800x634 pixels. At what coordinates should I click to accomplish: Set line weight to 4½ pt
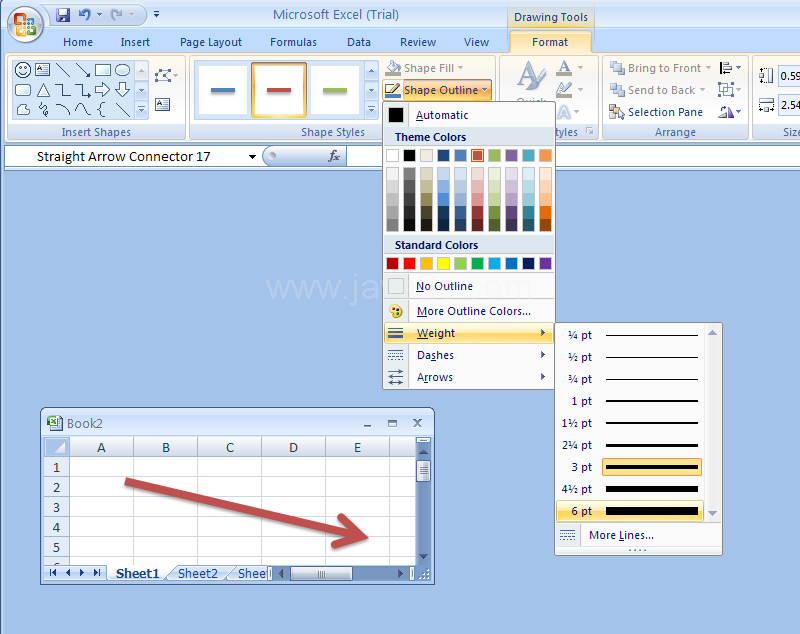631,489
